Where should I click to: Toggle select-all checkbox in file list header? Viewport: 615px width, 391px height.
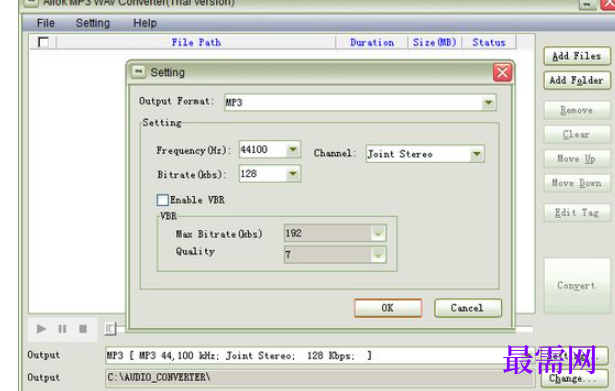pos(43,42)
